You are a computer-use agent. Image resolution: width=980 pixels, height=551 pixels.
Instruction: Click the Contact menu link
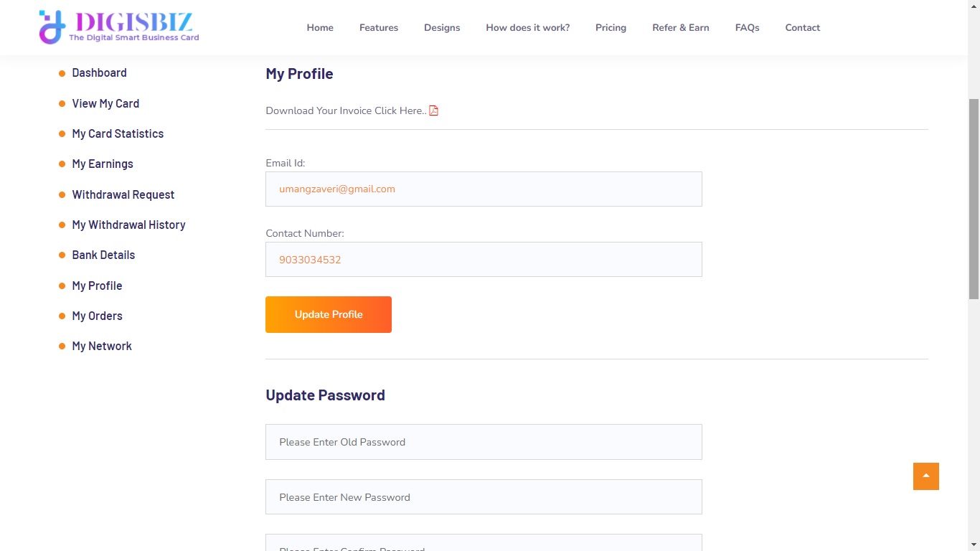802,28
